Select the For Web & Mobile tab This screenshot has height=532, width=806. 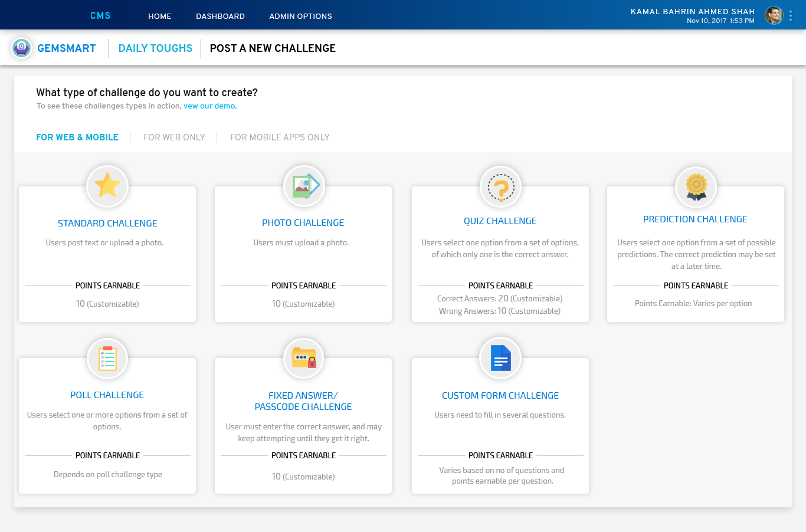pos(77,137)
